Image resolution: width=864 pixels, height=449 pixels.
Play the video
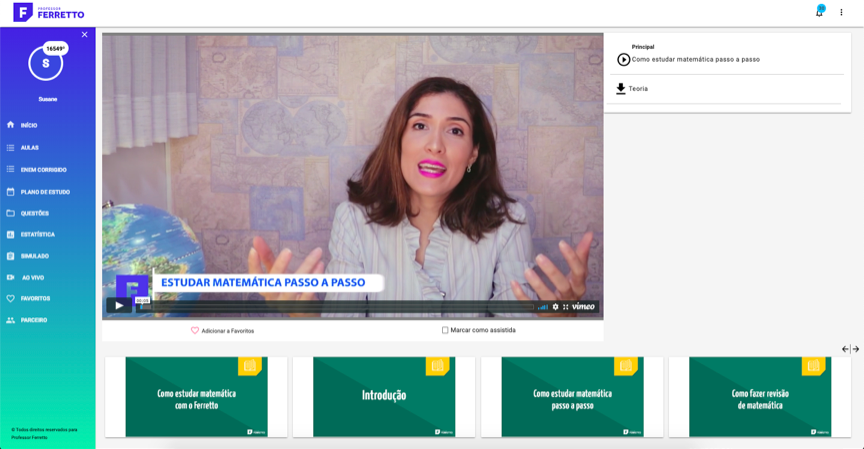coord(118,305)
